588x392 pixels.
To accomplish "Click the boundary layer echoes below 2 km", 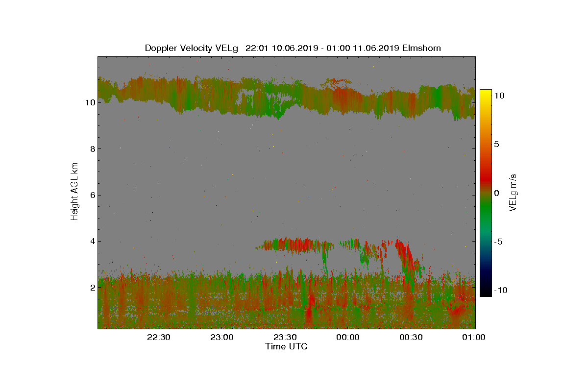I will 287,301.
